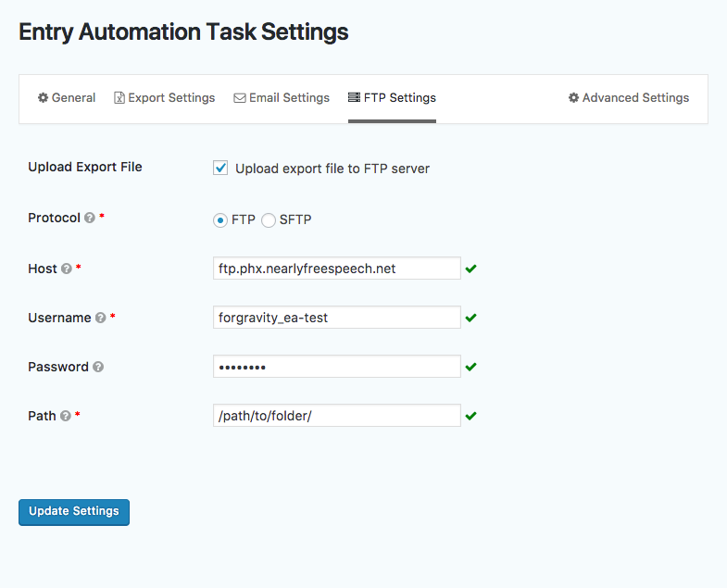Uncheck Upload export file to FTP server
This screenshot has width=727, height=588.
[x=220, y=168]
